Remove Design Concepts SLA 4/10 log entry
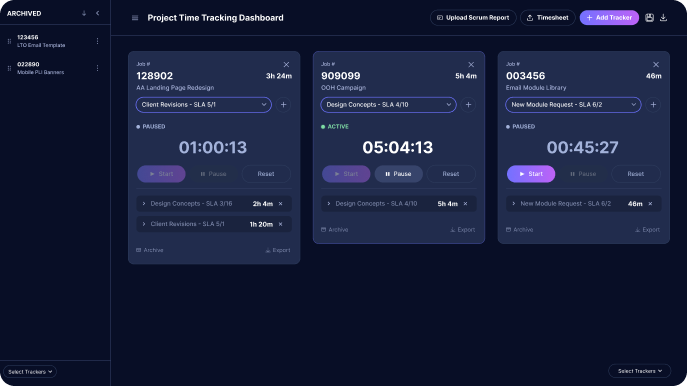The image size is (687, 386). 465,204
